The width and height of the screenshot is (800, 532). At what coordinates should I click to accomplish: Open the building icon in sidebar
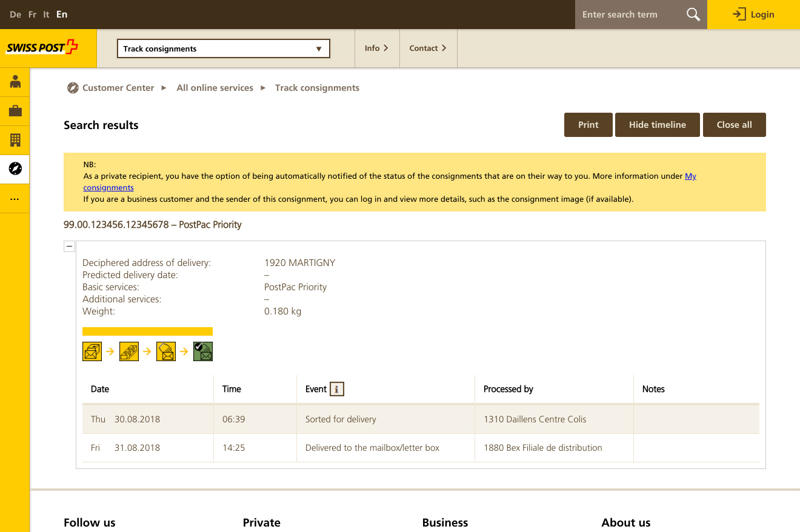pyautogui.click(x=15, y=140)
